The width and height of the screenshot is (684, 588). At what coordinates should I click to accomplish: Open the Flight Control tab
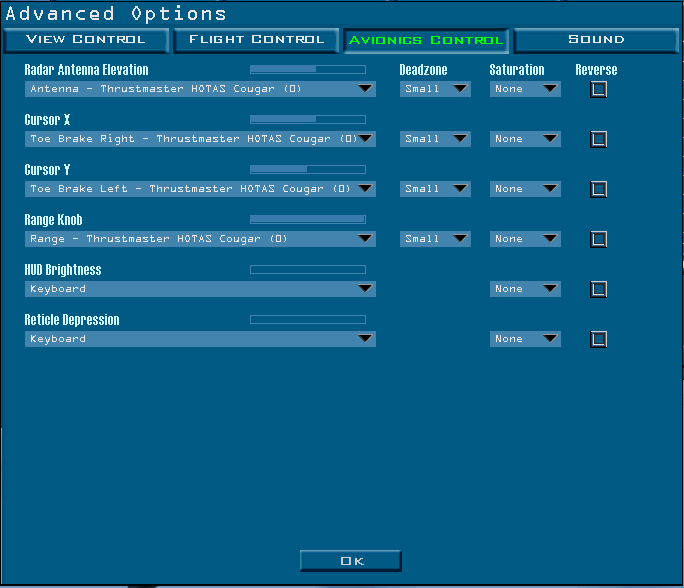pyautogui.click(x=256, y=40)
